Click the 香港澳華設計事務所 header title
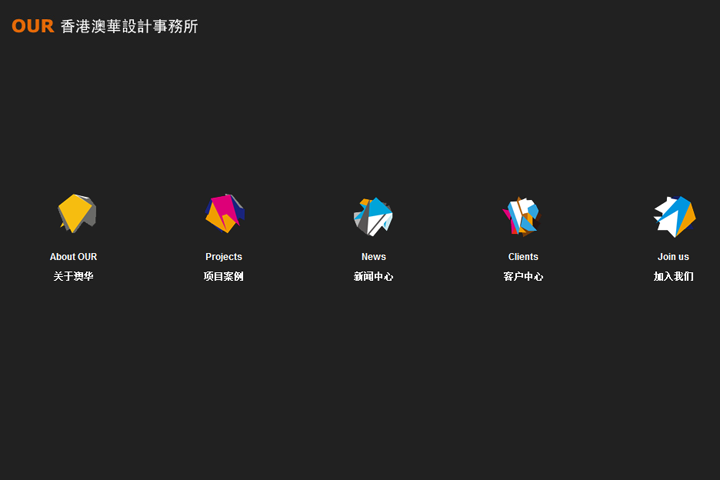This screenshot has width=720, height=480. point(129,27)
